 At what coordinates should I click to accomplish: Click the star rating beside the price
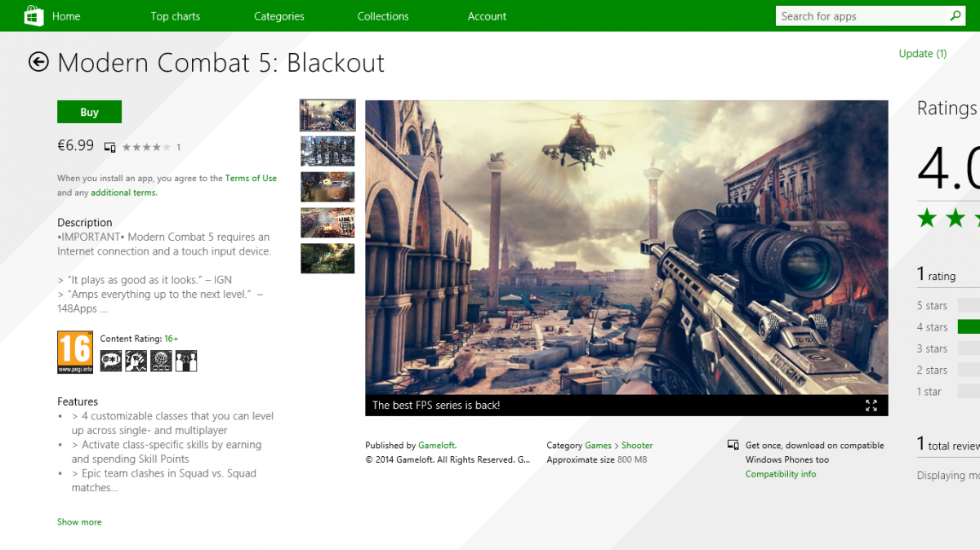147,148
